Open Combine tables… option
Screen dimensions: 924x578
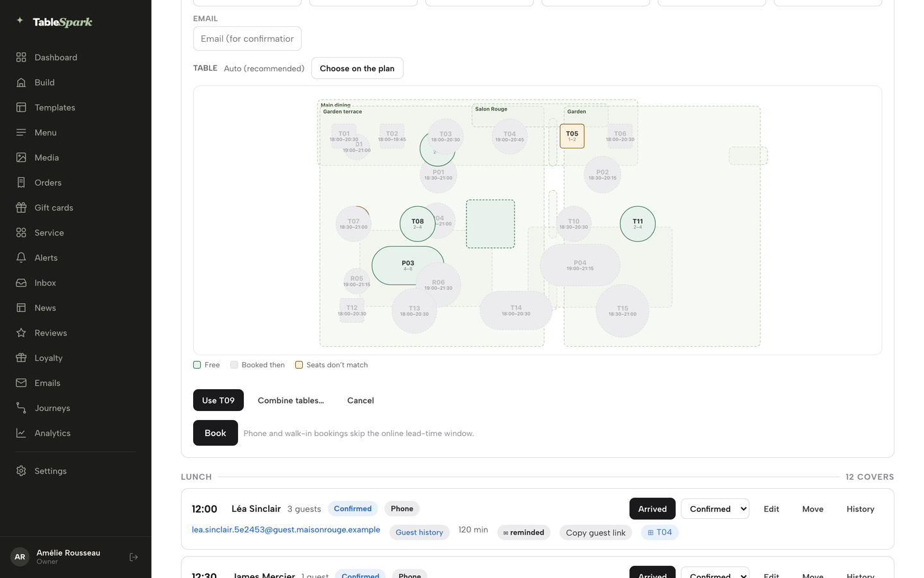(x=291, y=400)
